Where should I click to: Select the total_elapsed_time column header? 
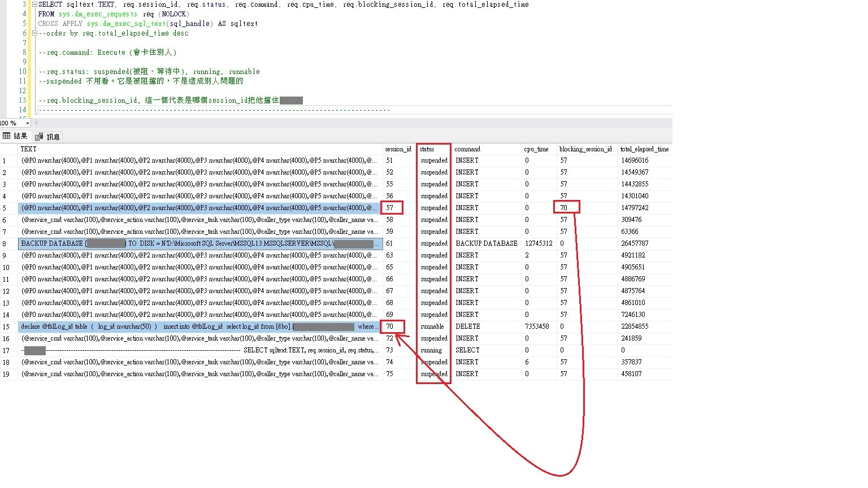click(x=644, y=149)
